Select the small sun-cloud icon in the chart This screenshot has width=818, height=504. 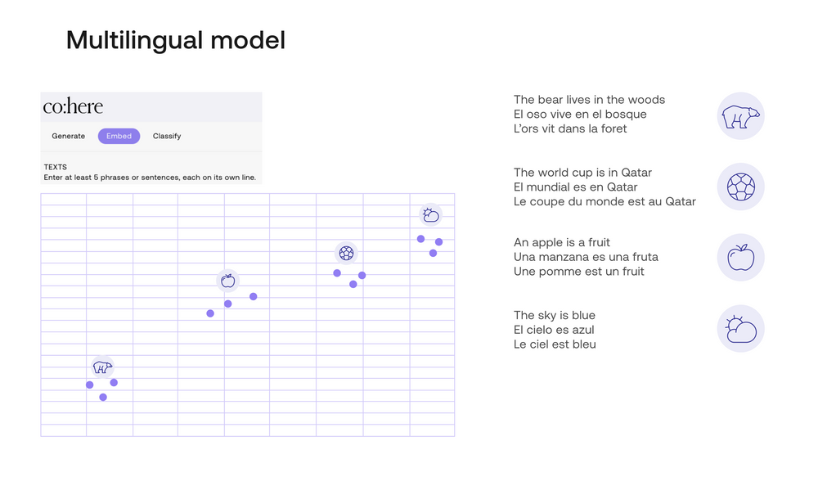pyautogui.click(x=430, y=215)
